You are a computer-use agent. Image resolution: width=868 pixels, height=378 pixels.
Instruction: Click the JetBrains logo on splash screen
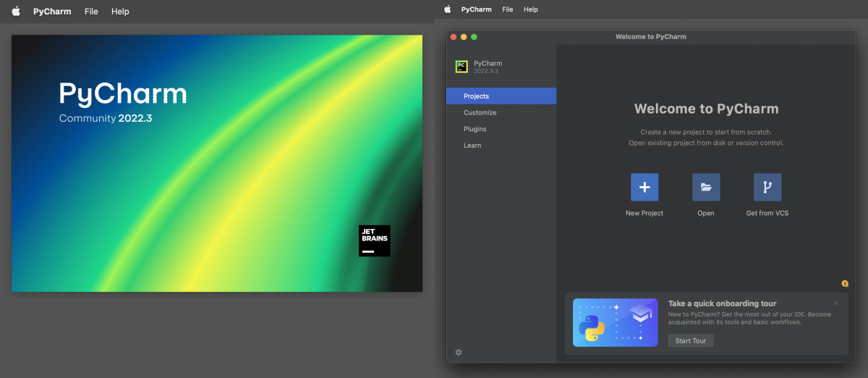point(375,240)
